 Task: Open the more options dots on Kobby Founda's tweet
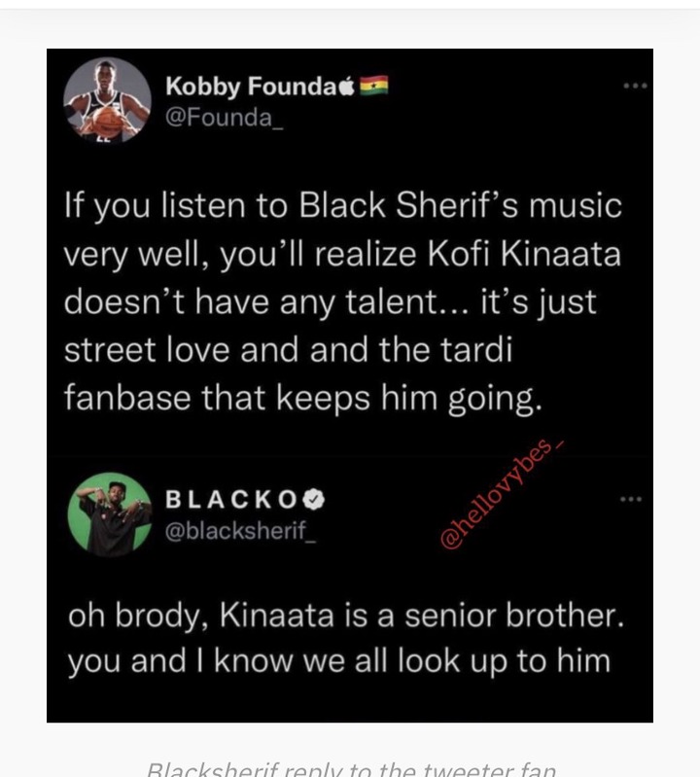pyautogui.click(x=636, y=86)
